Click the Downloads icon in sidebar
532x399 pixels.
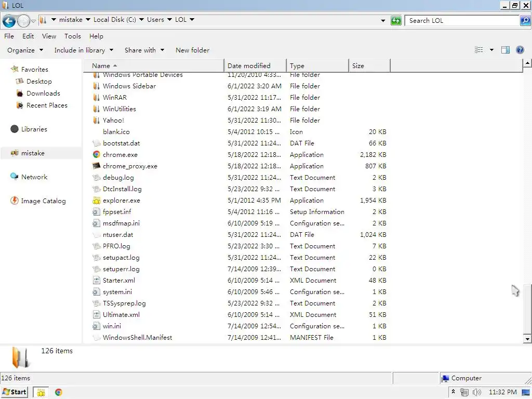click(20, 94)
